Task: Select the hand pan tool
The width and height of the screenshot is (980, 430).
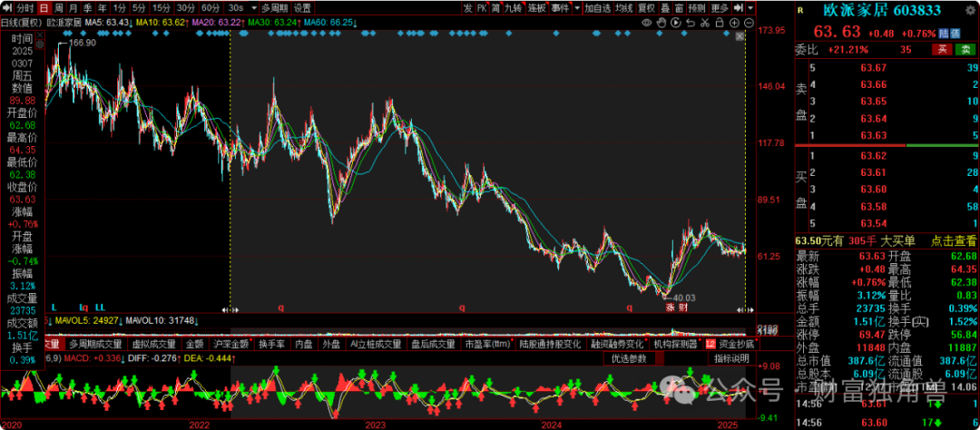Action: (661, 23)
